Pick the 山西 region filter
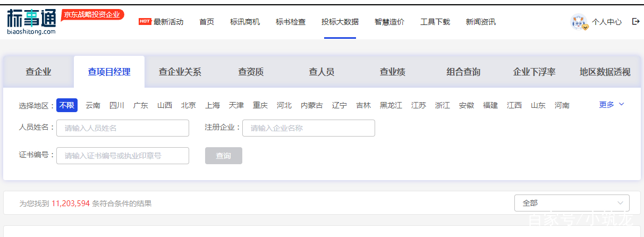Image resolution: width=644 pixels, height=237 pixels. point(165,105)
